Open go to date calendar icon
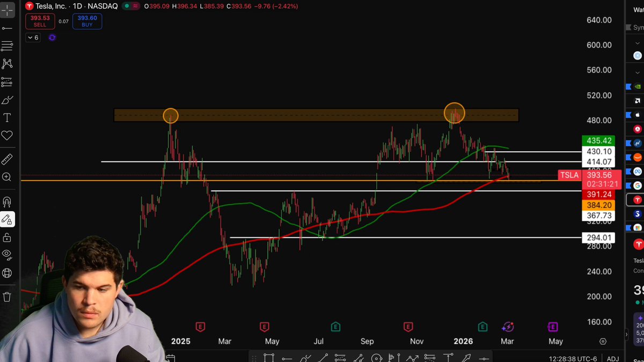Image resolution: width=644 pixels, height=362 pixels. tap(170, 358)
